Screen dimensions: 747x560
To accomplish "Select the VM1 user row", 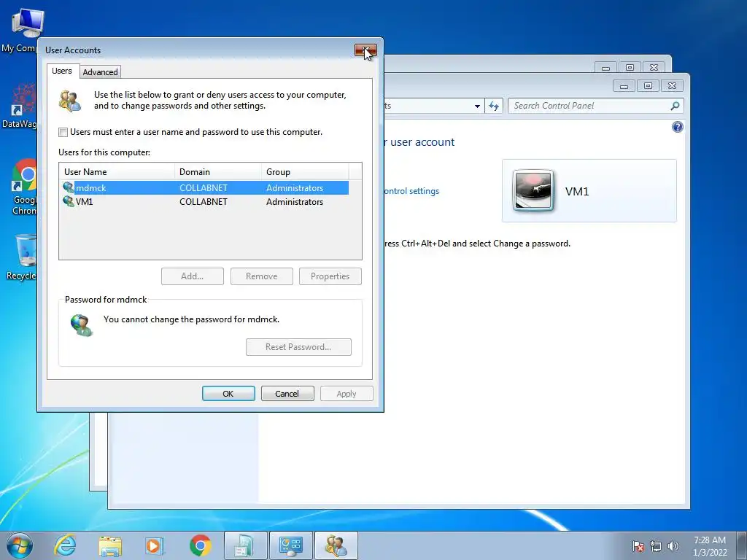I will pos(205,201).
